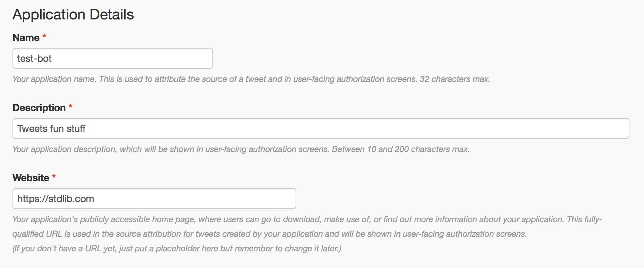Click the help text about publicly accessible home page
644x268 pixels.
(307, 219)
